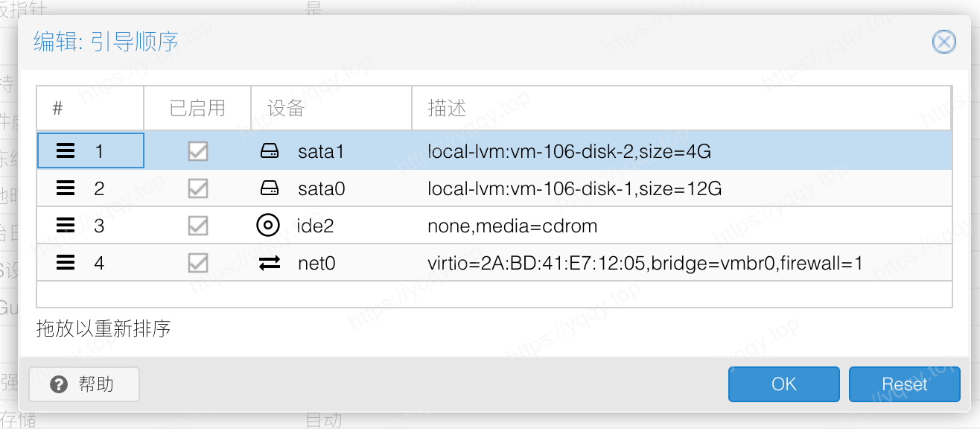Click the drag handle for ide2 row

pyautogui.click(x=66, y=226)
